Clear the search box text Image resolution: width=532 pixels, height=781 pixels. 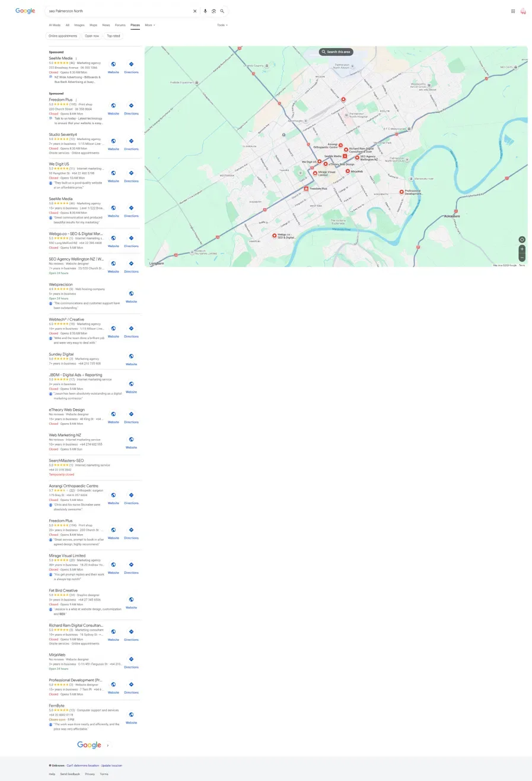[x=195, y=11]
